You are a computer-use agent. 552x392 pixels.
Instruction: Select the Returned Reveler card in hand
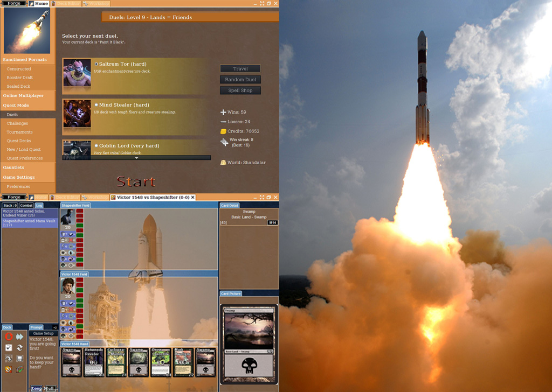[93, 361]
